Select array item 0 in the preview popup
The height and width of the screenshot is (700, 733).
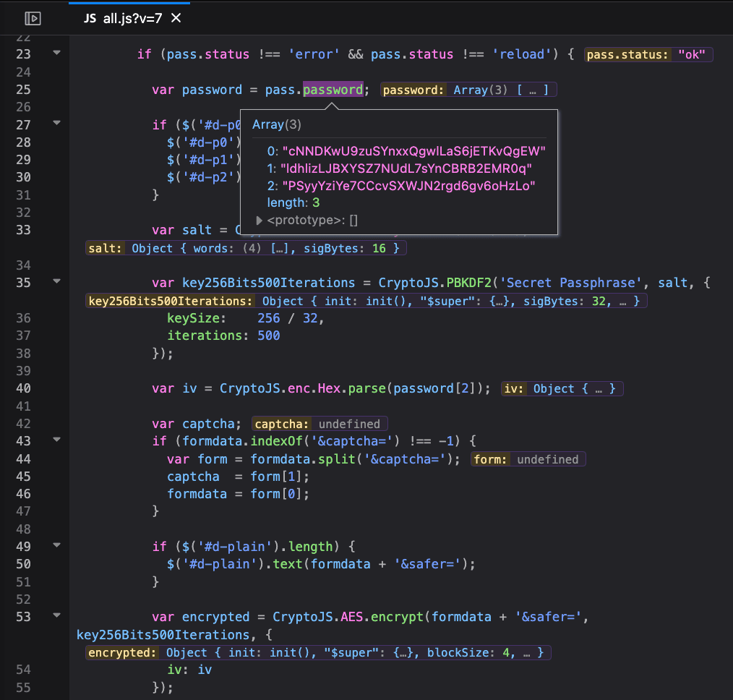click(406, 150)
